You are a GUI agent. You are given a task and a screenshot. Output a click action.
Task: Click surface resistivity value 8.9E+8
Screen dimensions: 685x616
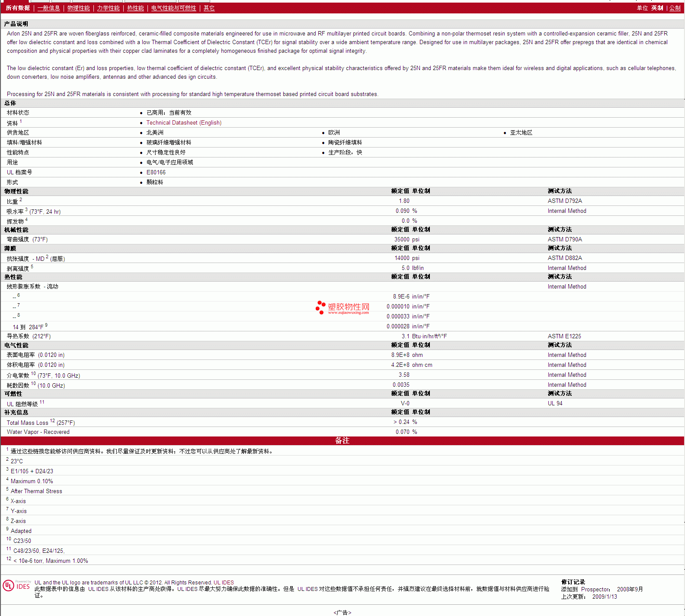click(x=400, y=355)
